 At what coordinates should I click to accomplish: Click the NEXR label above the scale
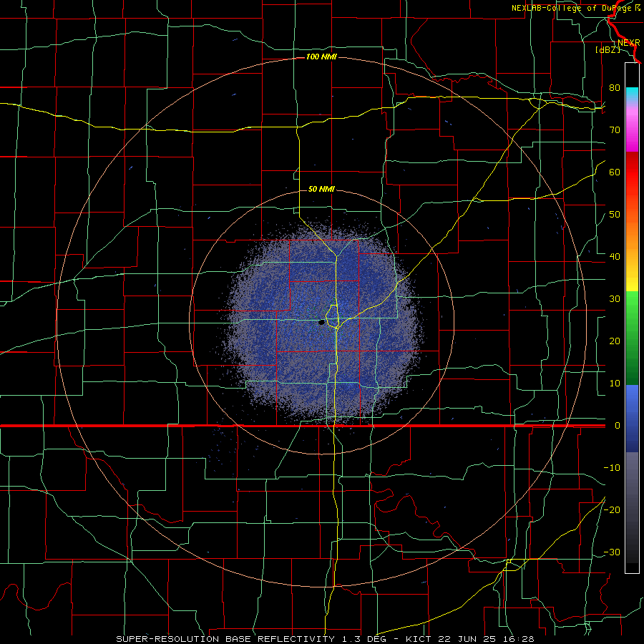pos(628,43)
